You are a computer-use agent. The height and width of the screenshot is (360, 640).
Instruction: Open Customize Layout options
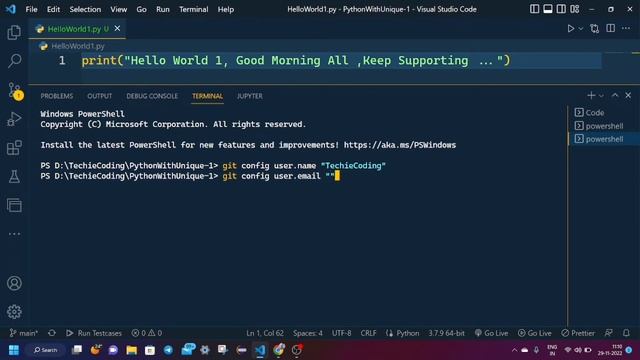point(575,9)
